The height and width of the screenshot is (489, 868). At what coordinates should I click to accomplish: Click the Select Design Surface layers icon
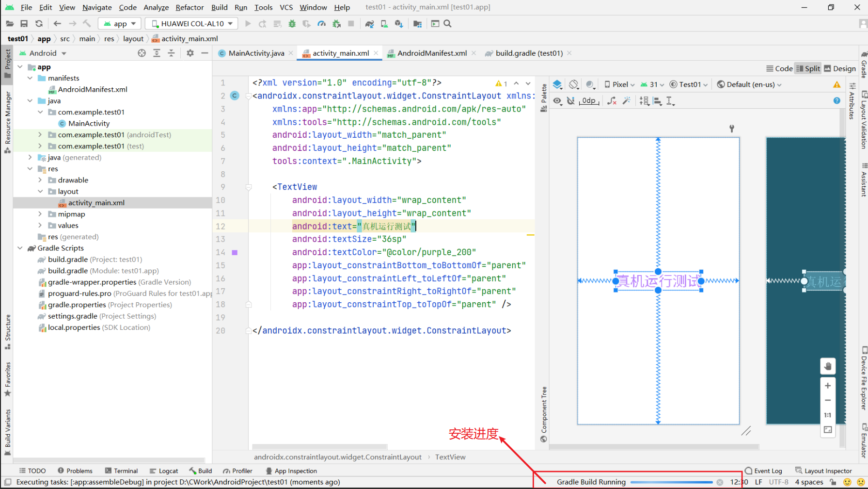point(557,84)
